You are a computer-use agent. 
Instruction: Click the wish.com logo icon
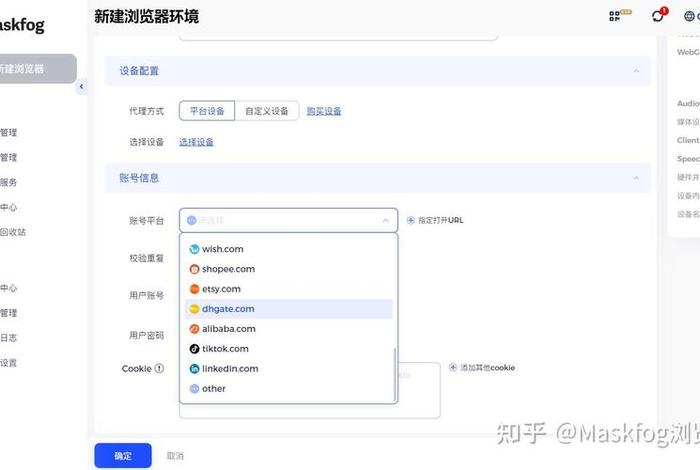(x=194, y=249)
